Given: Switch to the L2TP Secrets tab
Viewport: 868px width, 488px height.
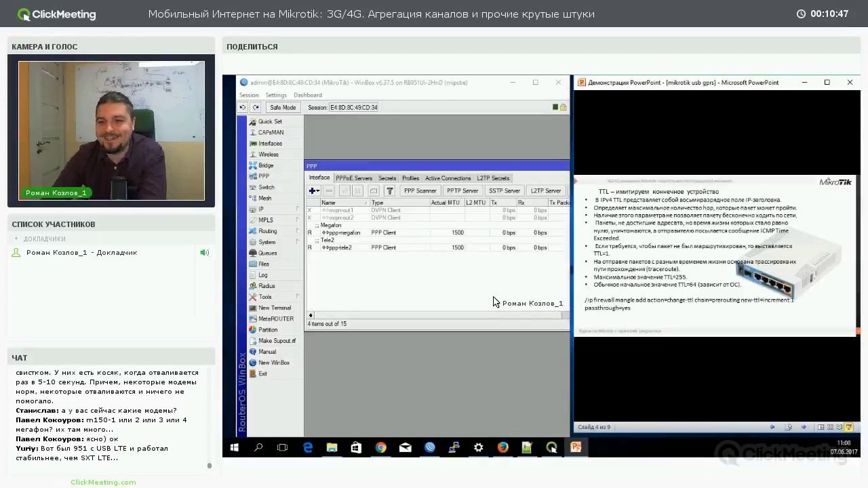Looking at the screenshot, I should [493, 178].
